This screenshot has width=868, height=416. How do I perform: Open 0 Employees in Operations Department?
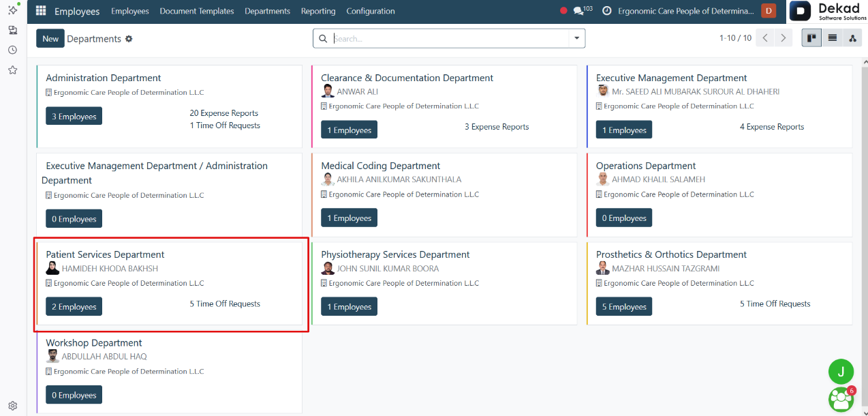[x=624, y=218]
